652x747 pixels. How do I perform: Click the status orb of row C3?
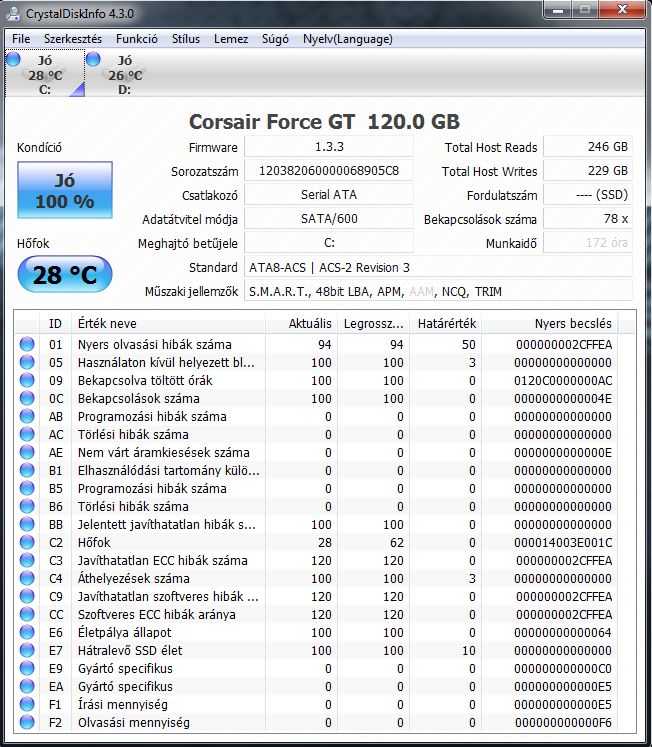(x=27, y=560)
